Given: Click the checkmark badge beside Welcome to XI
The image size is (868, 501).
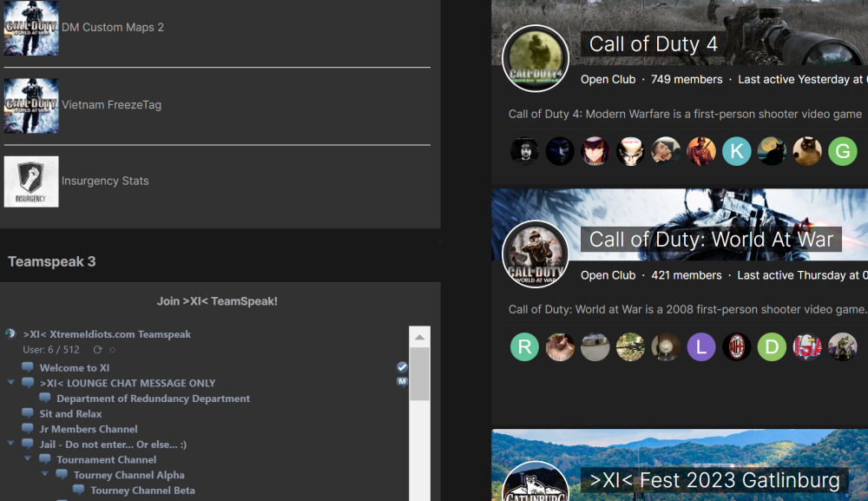Looking at the screenshot, I should point(401,366).
